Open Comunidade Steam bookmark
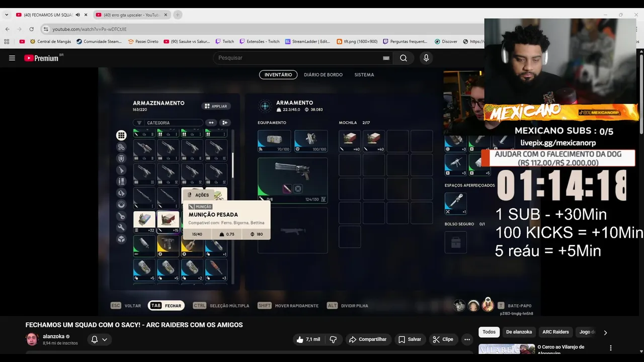Viewport: 644px width, 362px height. 99,42
